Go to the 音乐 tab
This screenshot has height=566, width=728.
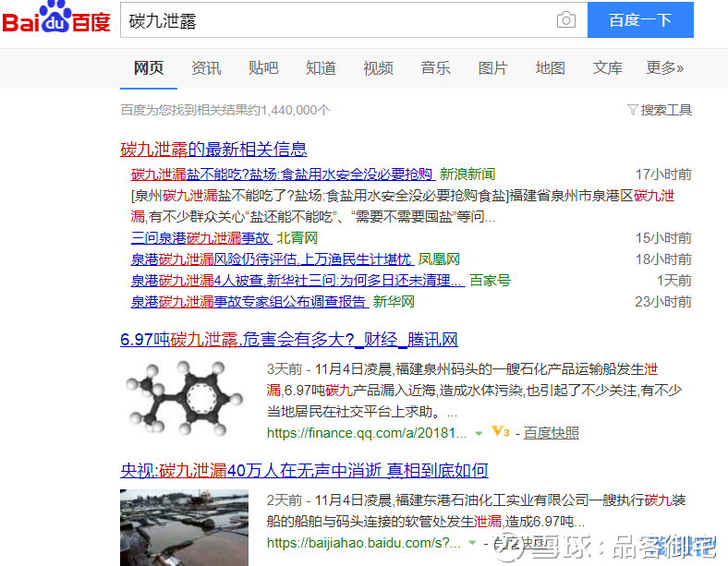[x=435, y=68]
